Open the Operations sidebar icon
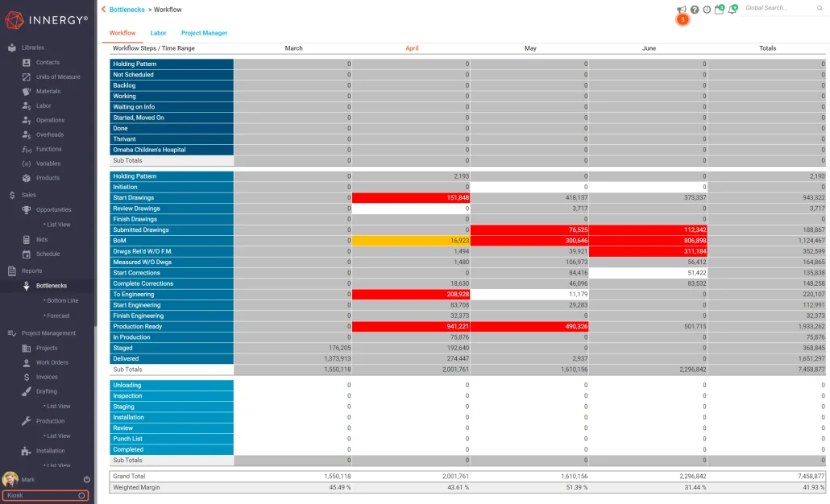 (x=26, y=120)
